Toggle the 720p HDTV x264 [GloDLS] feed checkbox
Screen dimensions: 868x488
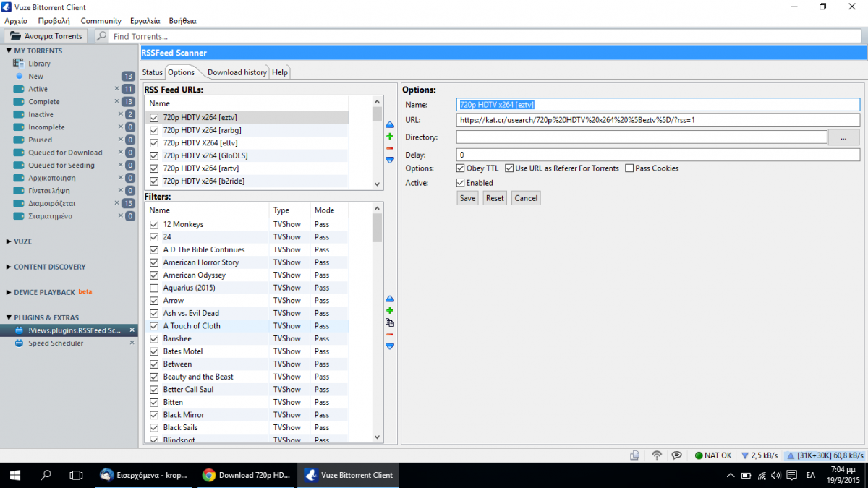154,155
